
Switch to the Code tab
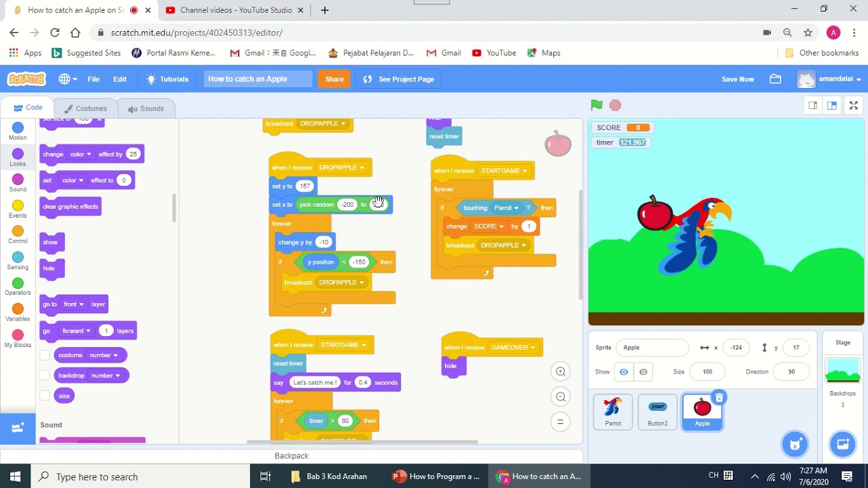point(28,108)
